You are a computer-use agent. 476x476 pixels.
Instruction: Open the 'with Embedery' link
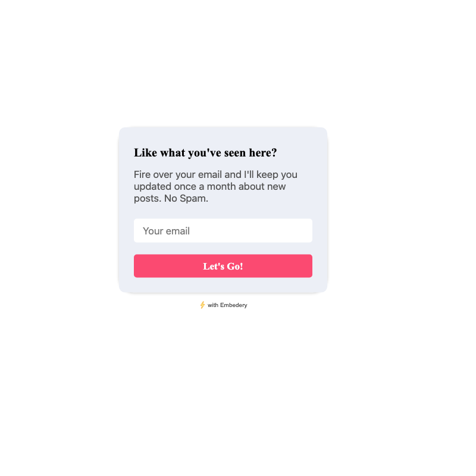click(224, 305)
